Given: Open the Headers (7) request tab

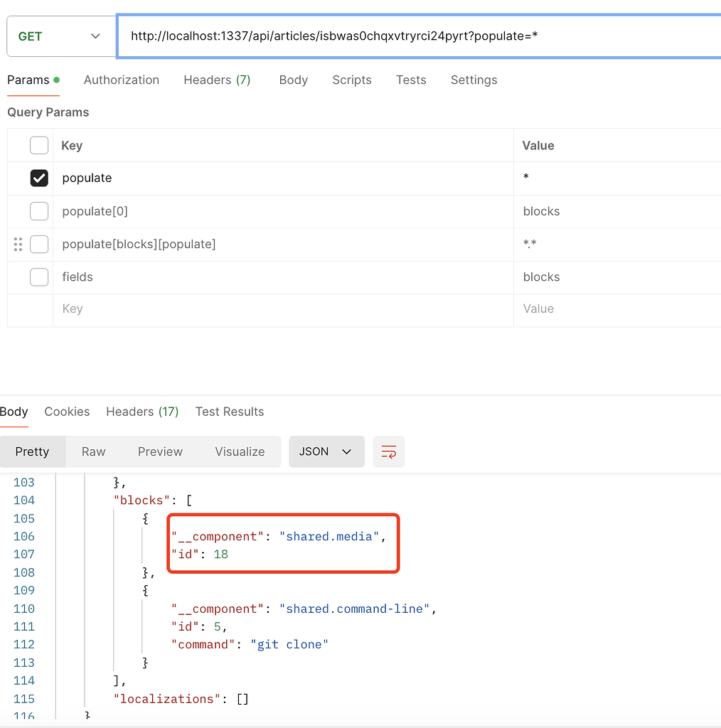Looking at the screenshot, I should point(217,80).
